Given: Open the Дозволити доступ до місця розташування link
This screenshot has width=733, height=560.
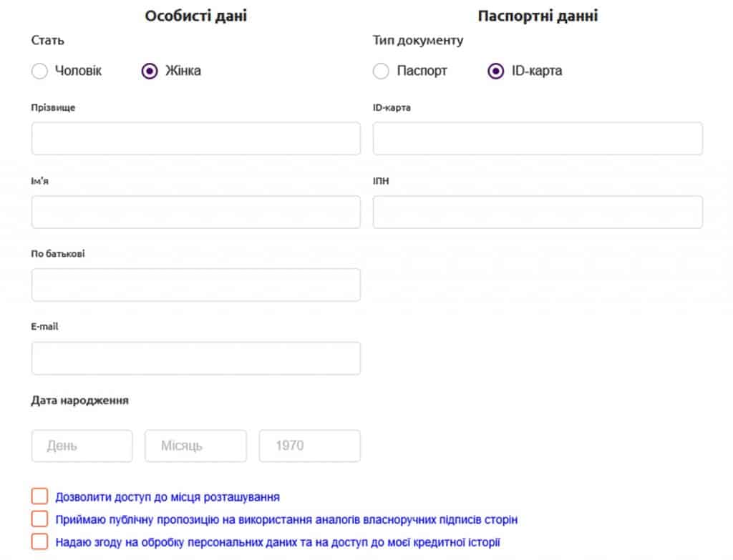Looking at the screenshot, I should click(x=168, y=497).
